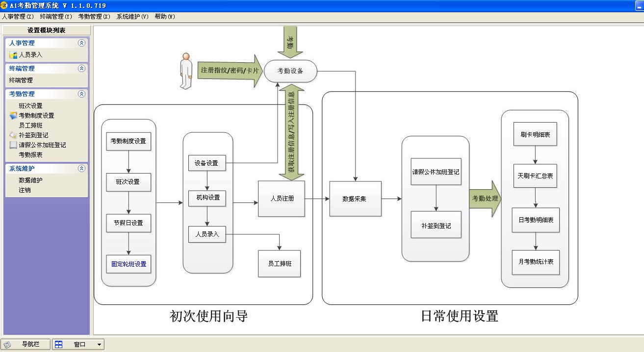Click the 窗口 grid icon in bottom bar
This screenshot has width=644, height=352.
[58, 345]
